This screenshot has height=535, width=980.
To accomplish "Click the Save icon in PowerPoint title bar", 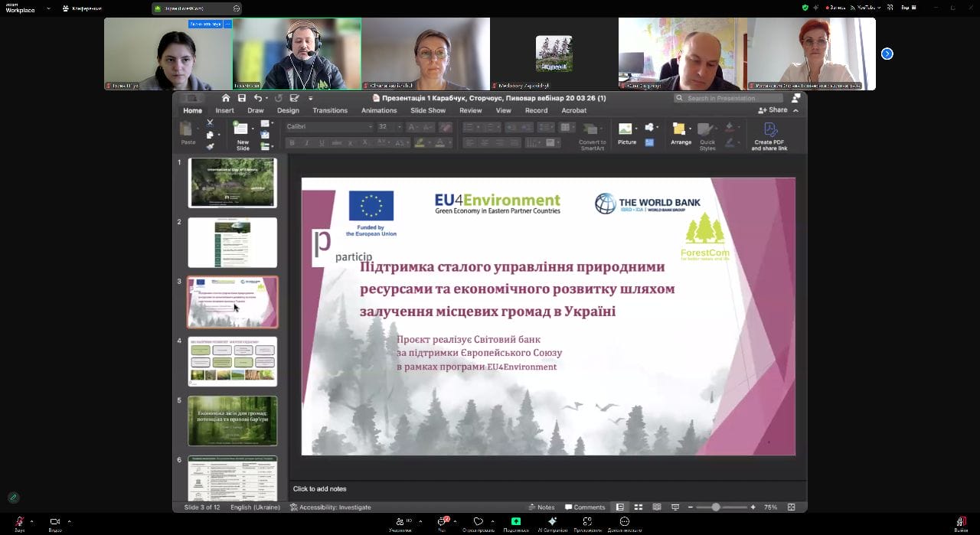I will tap(242, 98).
